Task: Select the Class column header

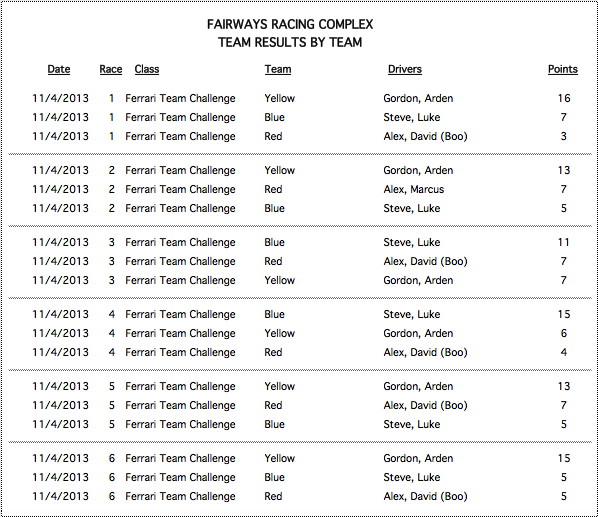Action: coord(147,69)
